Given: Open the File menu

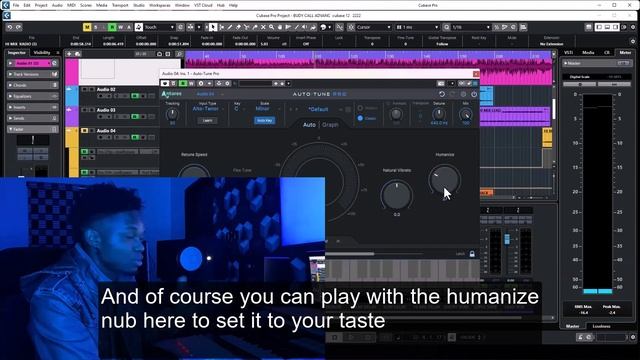Looking at the screenshot, I should [16, 5].
